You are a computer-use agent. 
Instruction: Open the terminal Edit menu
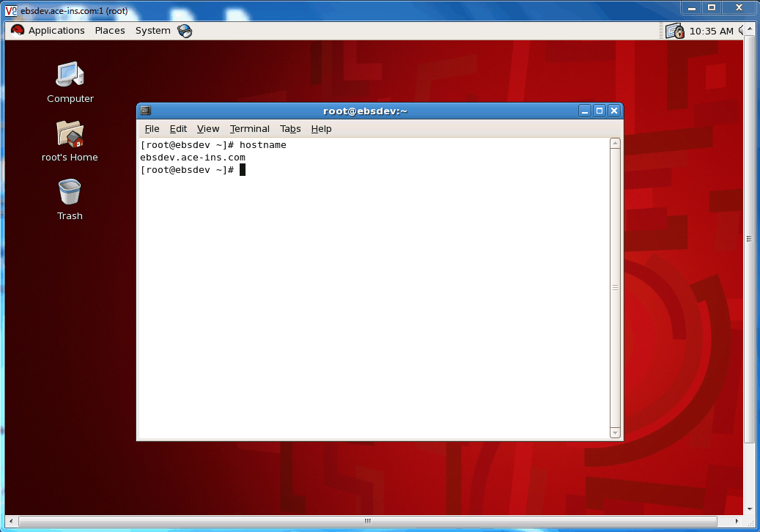(178, 129)
